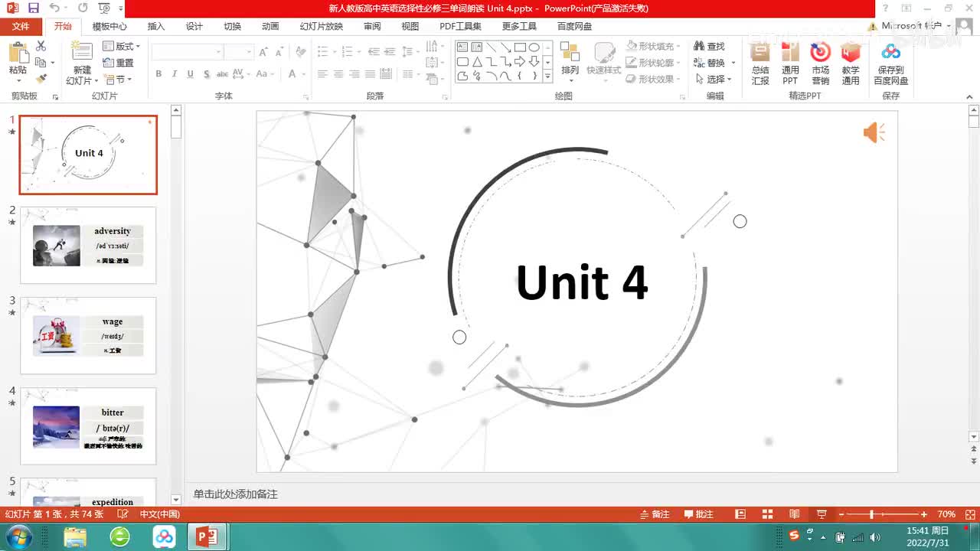This screenshot has width=980, height=551.
Task: Open the font name combo box
Action: coord(187,52)
